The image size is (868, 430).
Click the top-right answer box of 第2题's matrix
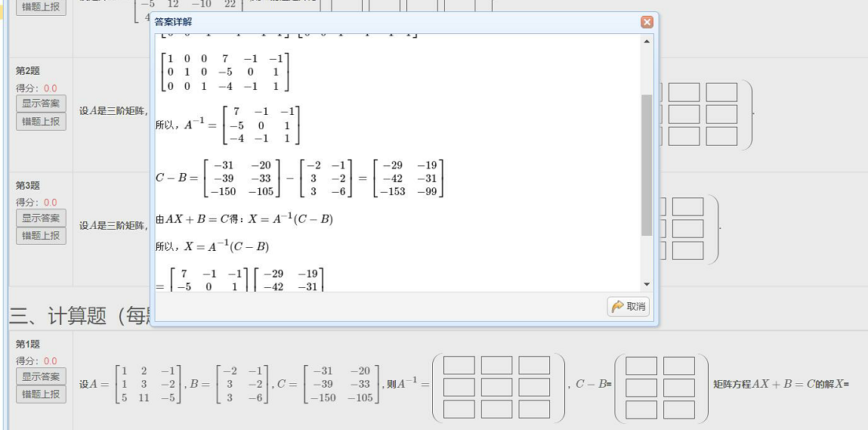[721, 92]
